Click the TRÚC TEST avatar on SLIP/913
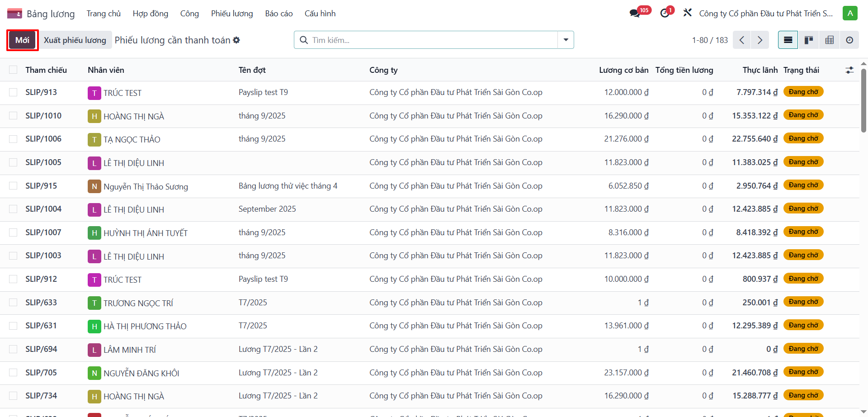 [94, 93]
